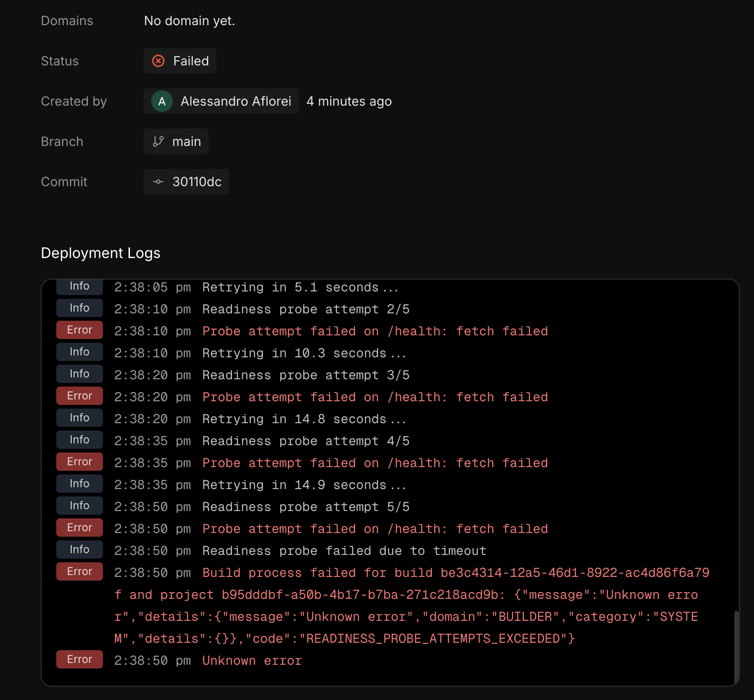
Task: Click the commit icon beside 30110dc
Action: 158,182
